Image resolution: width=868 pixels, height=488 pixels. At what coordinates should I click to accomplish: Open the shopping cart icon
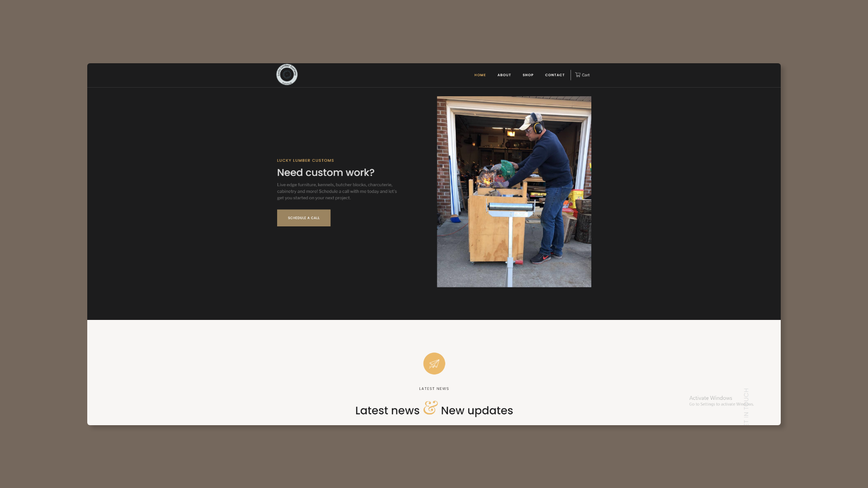[x=578, y=75]
